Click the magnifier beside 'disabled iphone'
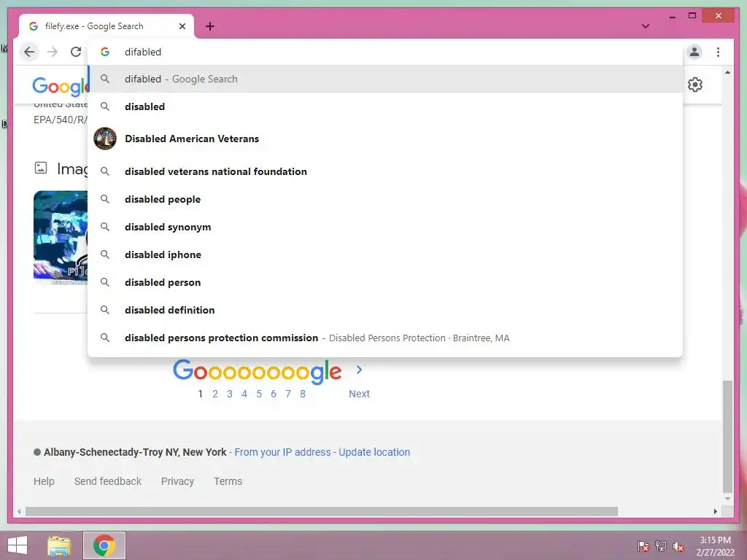The width and height of the screenshot is (747, 560). pyautogui.click(x=105, y=254)
